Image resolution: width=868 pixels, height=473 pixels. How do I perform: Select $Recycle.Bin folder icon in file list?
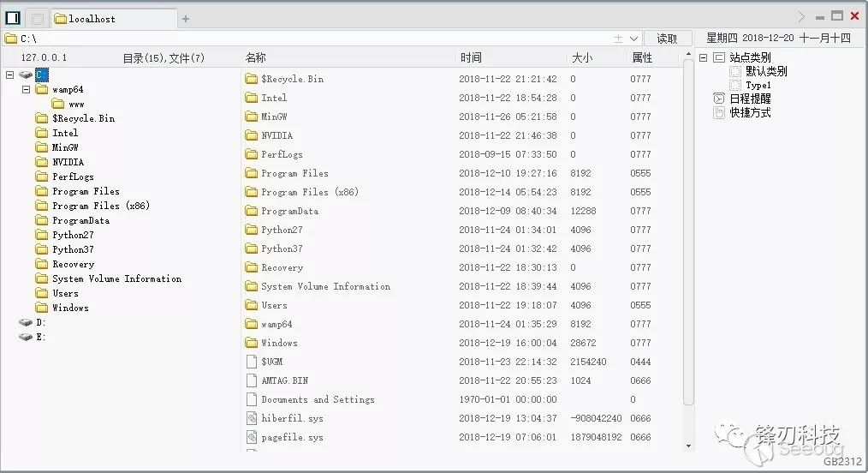click(x=252, y=79)
